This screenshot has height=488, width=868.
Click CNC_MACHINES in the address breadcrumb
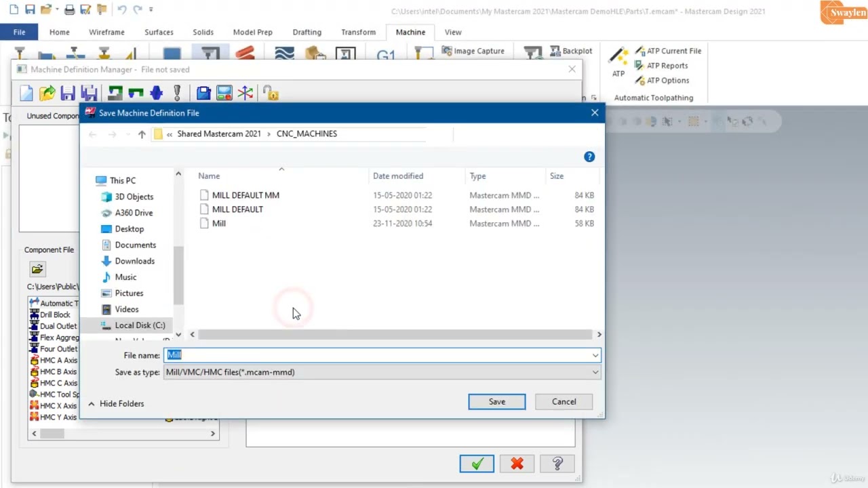click(x=307, y=134)
